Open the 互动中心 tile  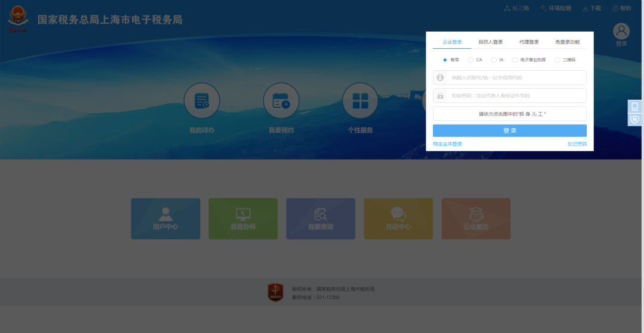click(398, 219)
